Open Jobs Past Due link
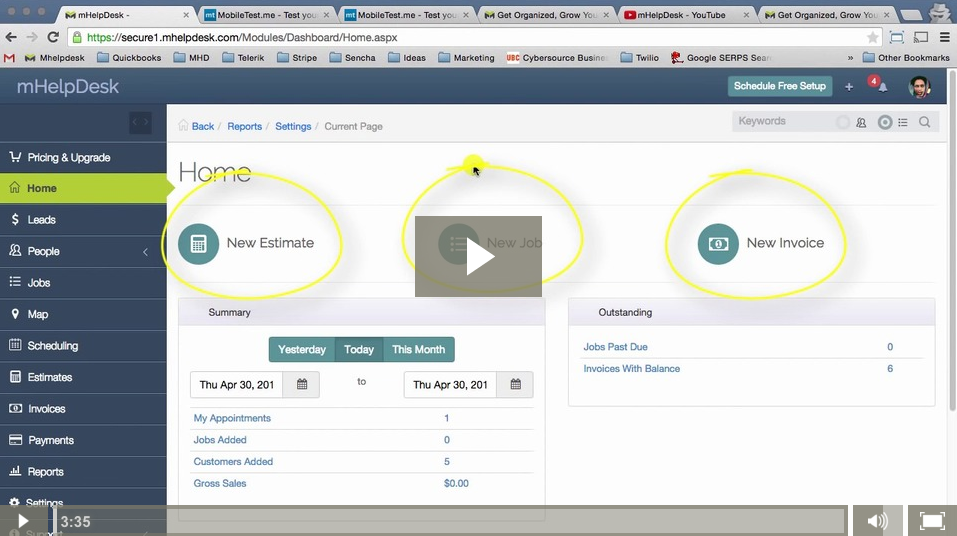957x536 pixels. coord(615,347)
